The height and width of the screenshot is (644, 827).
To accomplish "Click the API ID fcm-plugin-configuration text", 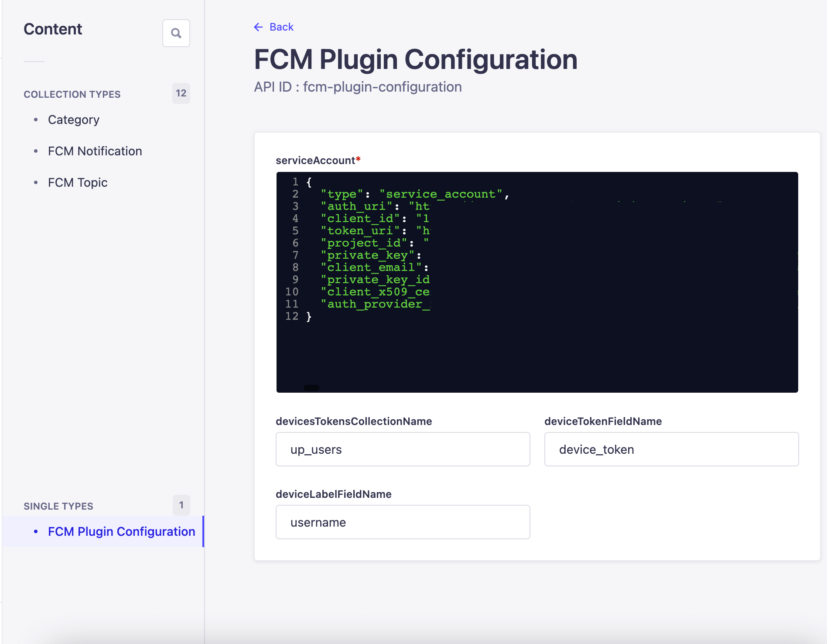I will [358, 87].
